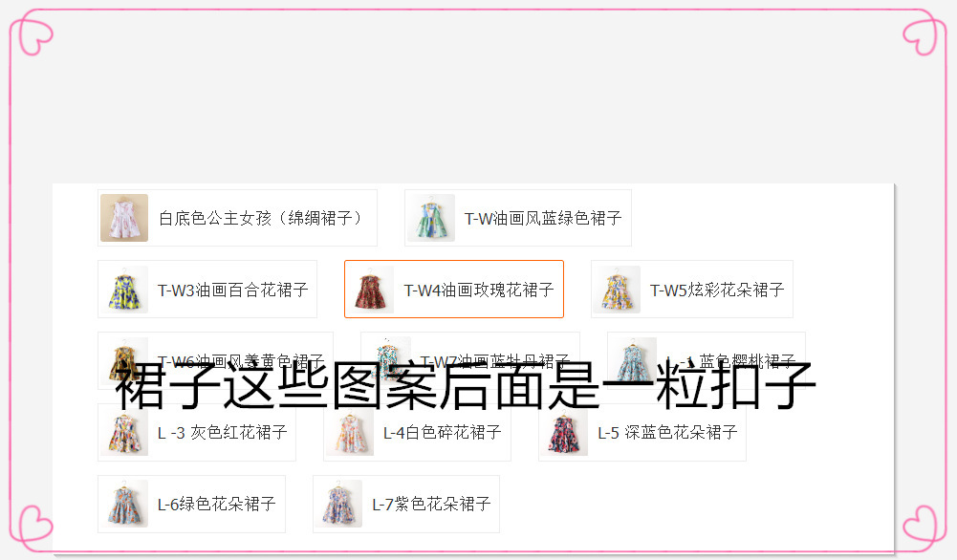Click the ginger-yellow T-W6 dress thumbnail
This screenshot has height=560, width=957.
pyautogui.click(x=124, y=360)
